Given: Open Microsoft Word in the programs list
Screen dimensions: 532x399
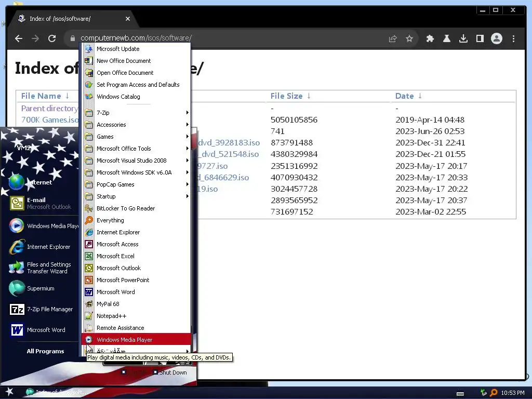Looking at the screenshot, I should [136, 292].
